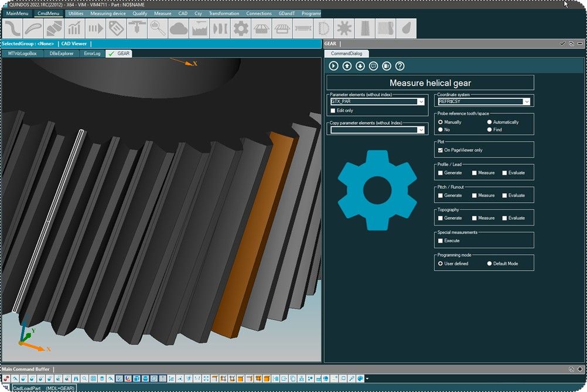Click the magnifier chart analysis icon

coord(157,29)
